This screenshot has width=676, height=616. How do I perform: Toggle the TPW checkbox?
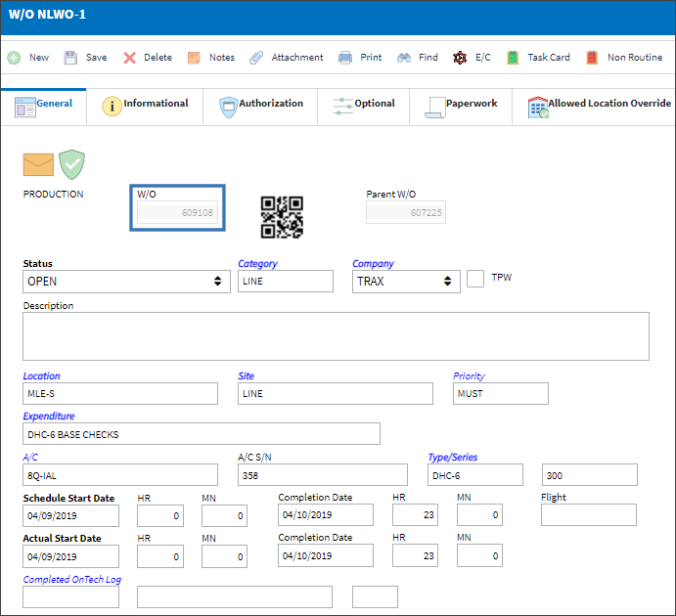475,279
